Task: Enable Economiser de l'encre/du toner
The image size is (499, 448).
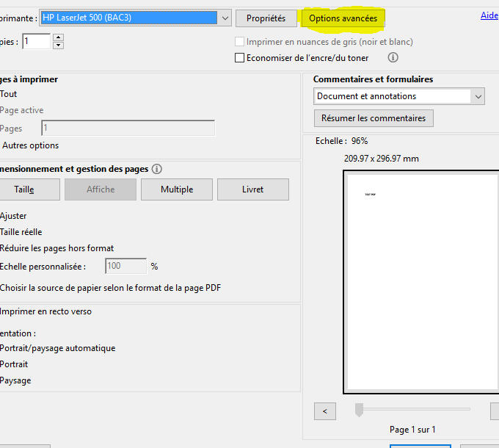Action: (x=239, y=58)
